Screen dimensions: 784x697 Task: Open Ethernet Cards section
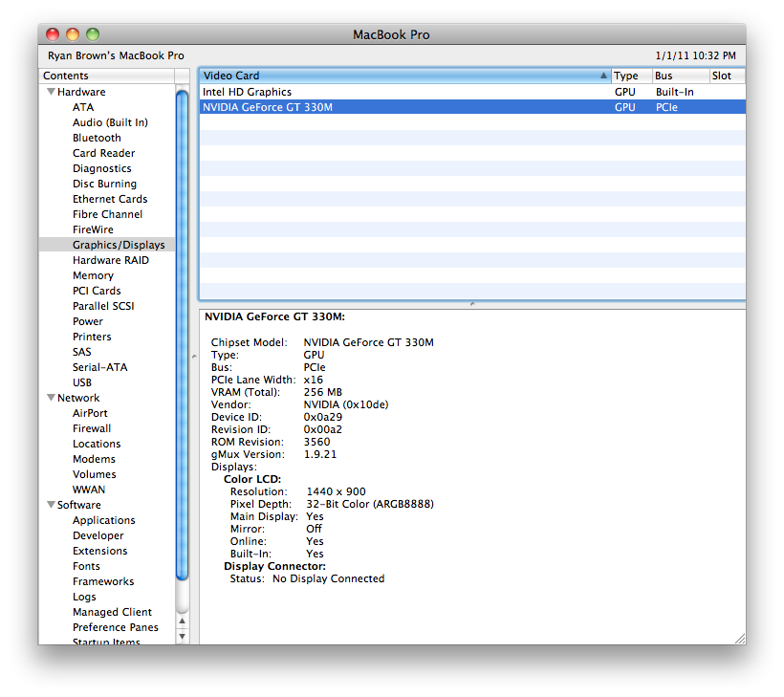[110, 199]
